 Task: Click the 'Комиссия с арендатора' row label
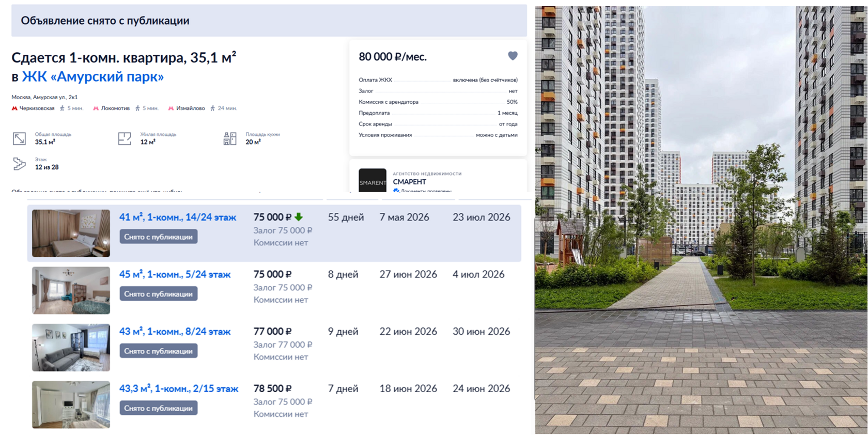(x=389, y=102)
